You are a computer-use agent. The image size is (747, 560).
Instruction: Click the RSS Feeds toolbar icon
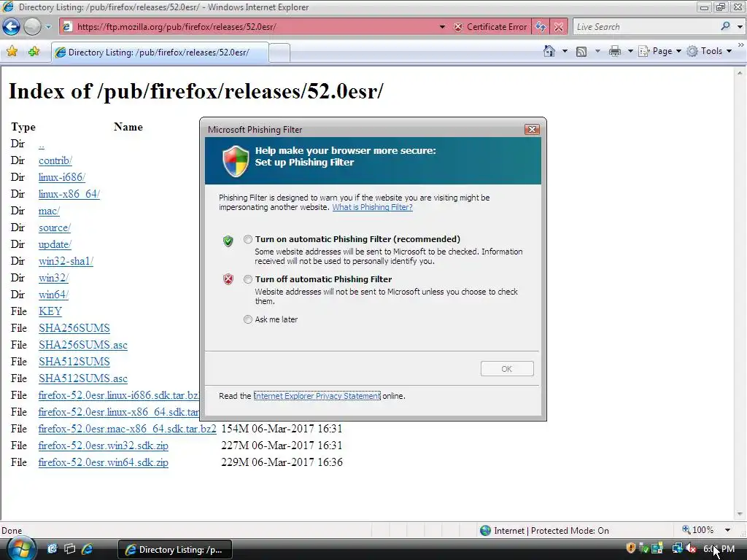[581, 52]
